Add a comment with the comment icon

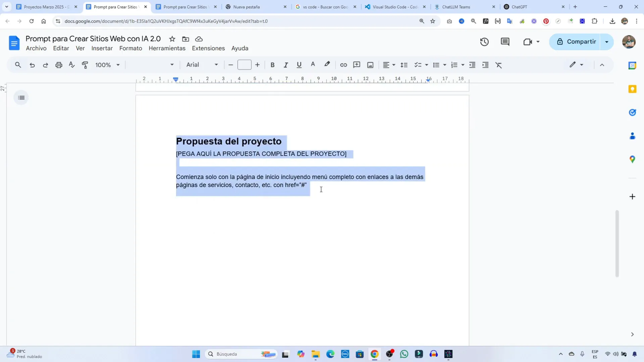pyautogui.click(x=356, y=65)
